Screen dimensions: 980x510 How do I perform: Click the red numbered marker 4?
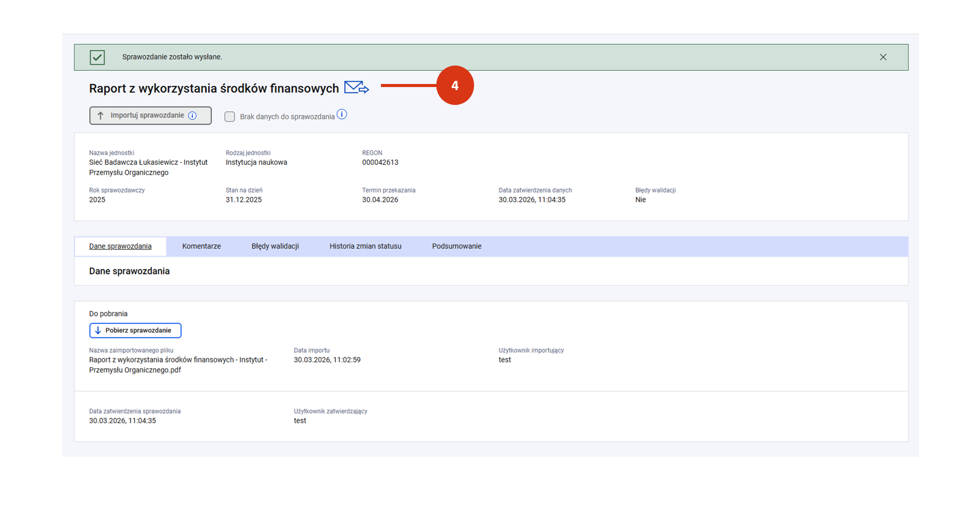coord(455,86)
